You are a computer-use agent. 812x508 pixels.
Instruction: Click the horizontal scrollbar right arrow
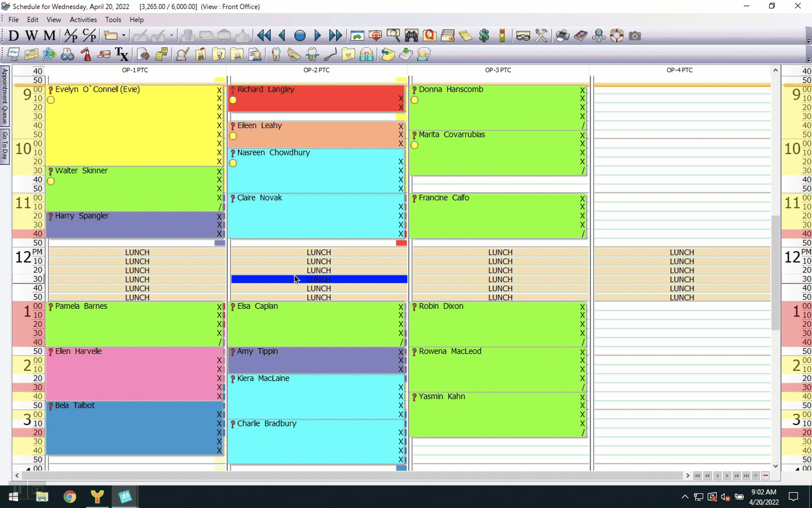pyautogui.click(x=687, y=476)
